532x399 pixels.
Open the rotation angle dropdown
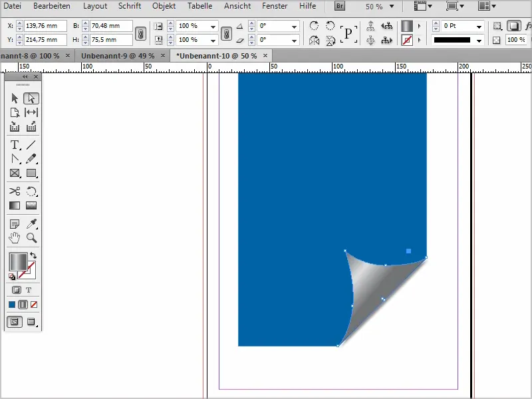[x=294, y=27]
